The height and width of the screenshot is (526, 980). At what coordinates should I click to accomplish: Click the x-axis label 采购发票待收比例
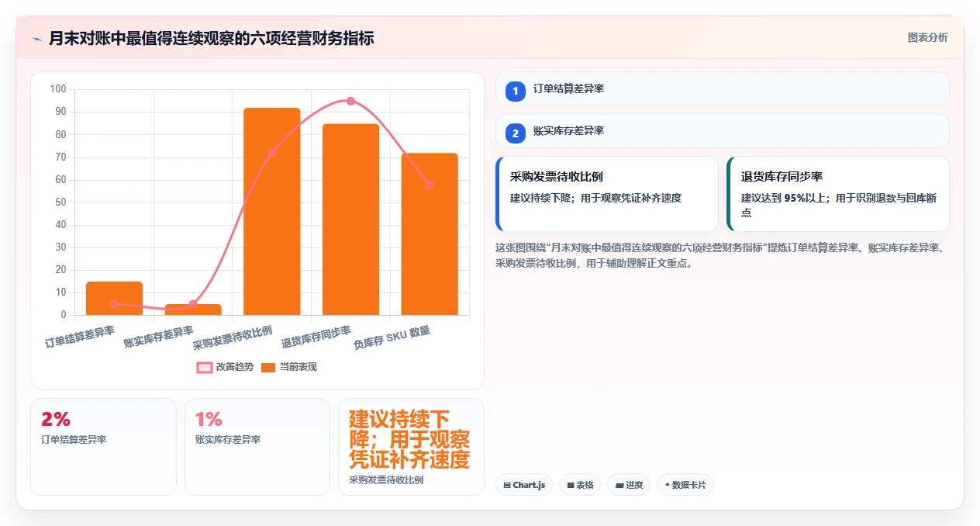pyautogui.click(x=233, y=338)
